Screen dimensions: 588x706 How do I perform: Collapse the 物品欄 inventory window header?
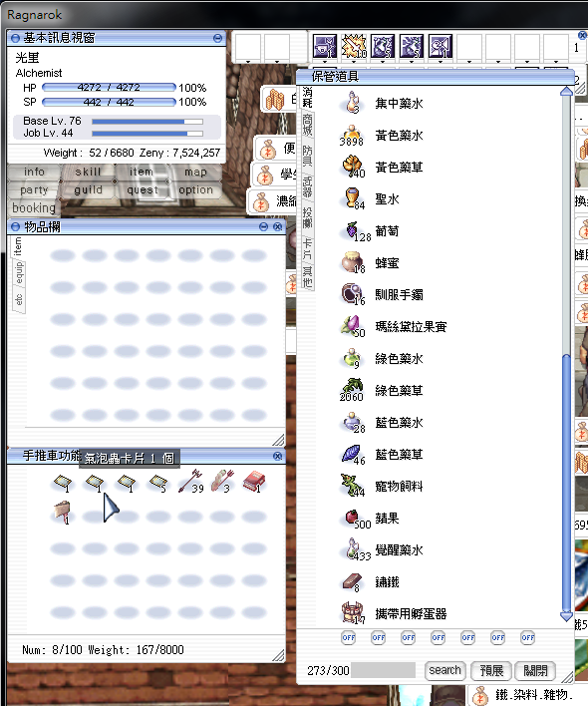pos(264,226)
